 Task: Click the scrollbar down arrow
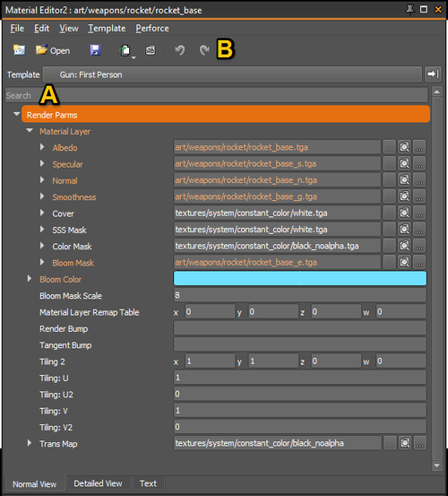click(437, 466)
